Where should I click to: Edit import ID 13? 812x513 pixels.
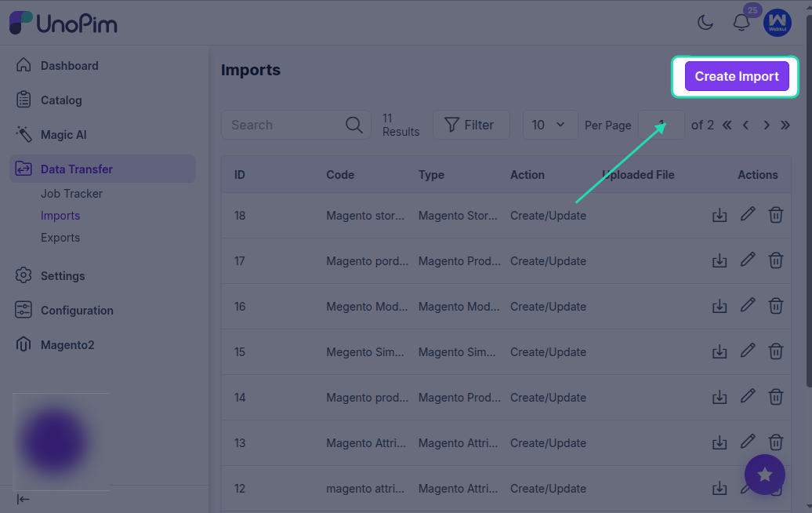click(x=747, y=442)
